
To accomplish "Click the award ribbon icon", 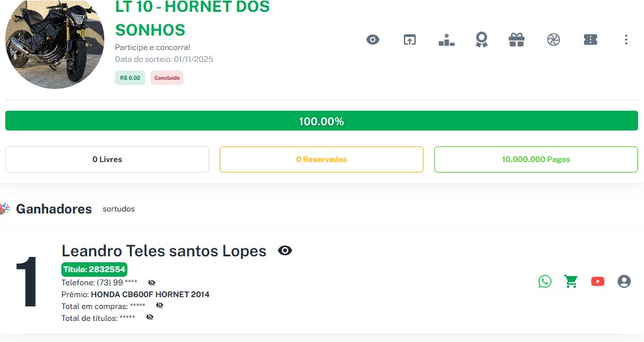I will coord(482,40).
